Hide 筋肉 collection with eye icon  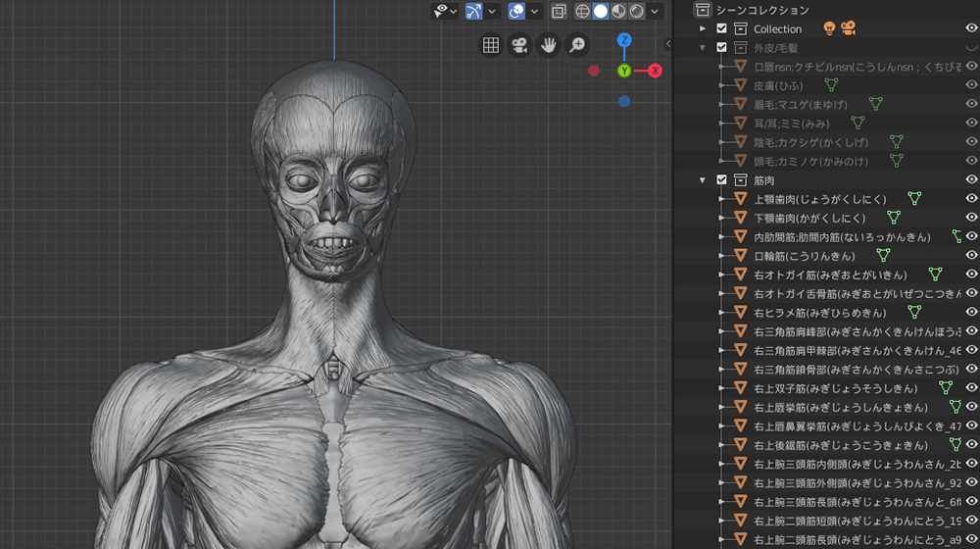pos(971,179)
